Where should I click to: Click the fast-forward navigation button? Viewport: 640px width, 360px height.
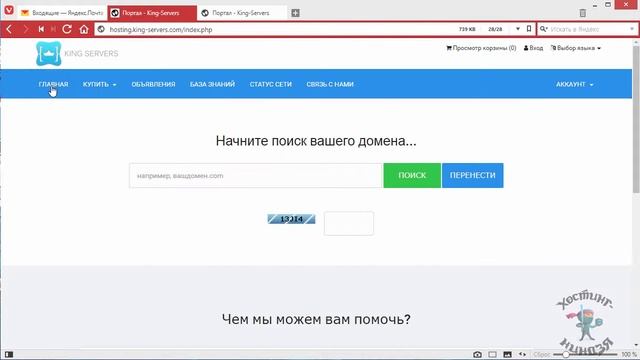53,29
